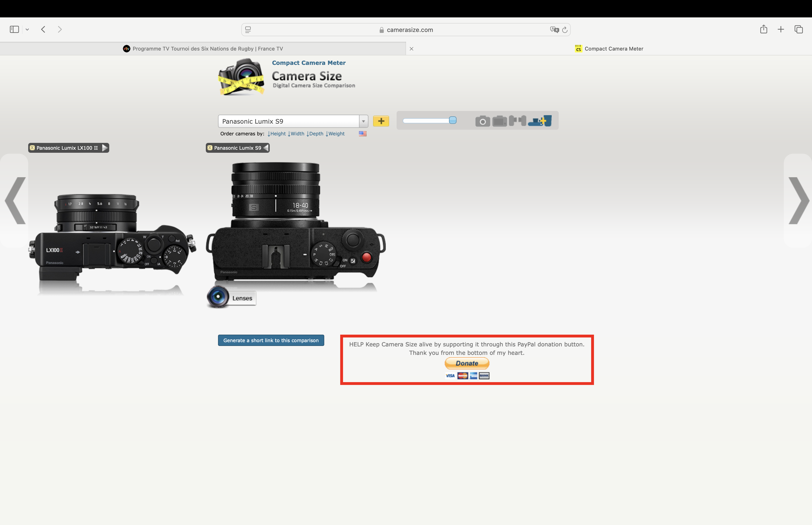Show the right side view icon
Viewport: 812px width, 525px height.
tap(522, 121)
